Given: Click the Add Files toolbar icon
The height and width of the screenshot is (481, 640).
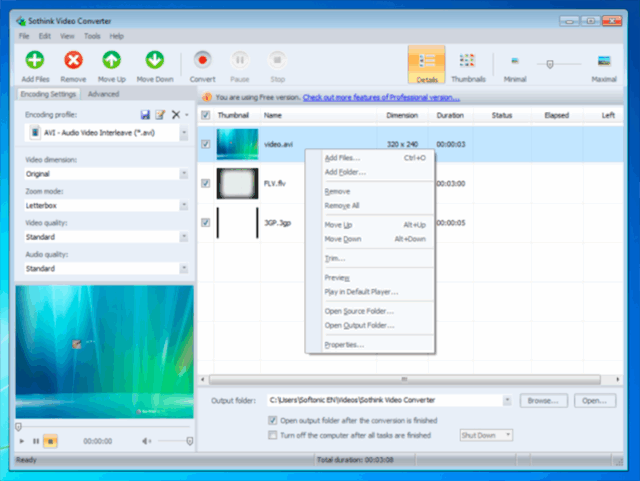Looking at the screenshot, I should pyautogui.click(x=35, y=60).
